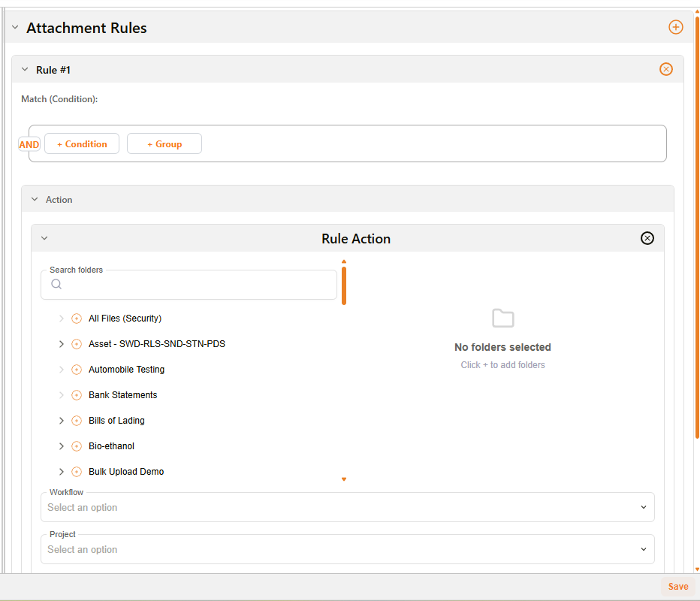Select the All Files (Security) label

pos(125,319)
